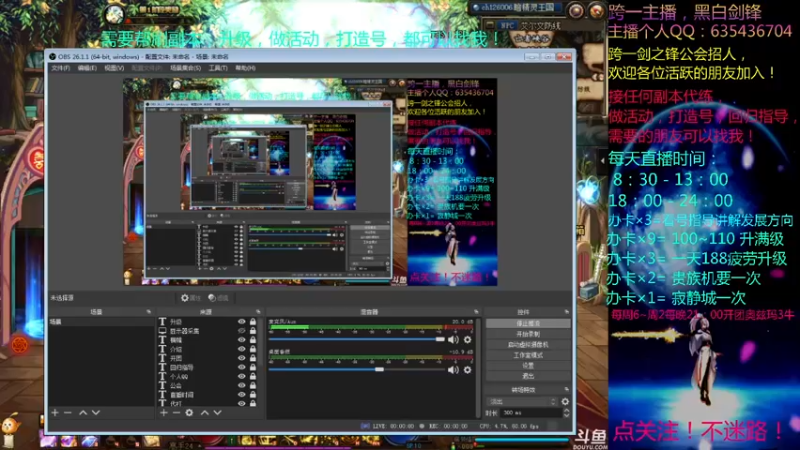Unlock the 直播时间 source with lock icon

pyautogui.click(x=253, y=395)
